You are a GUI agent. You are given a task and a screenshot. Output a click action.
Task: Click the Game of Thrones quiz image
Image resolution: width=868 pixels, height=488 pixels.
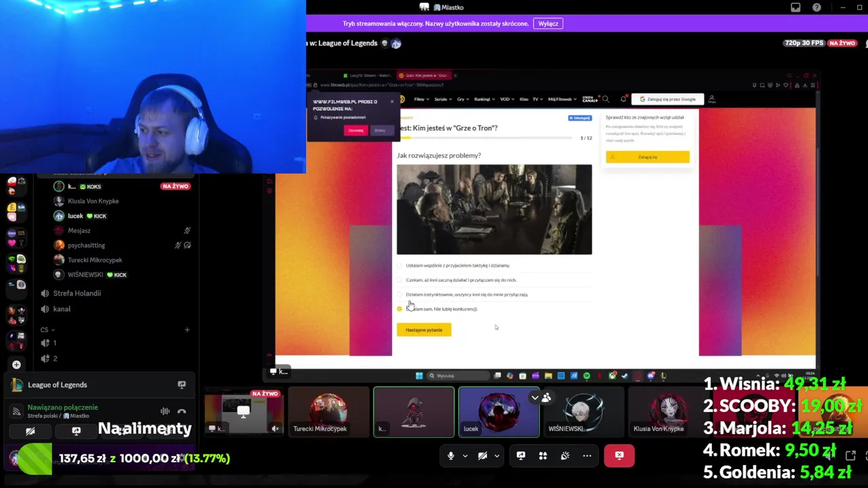tap(494, 209)
